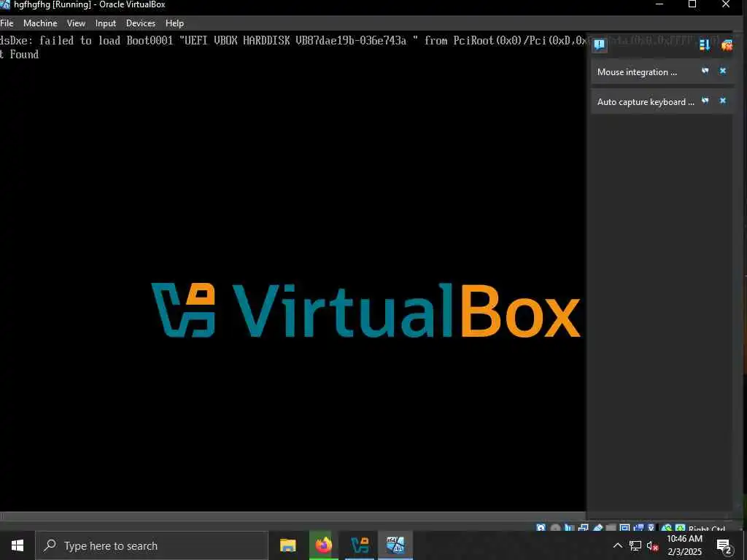Image resolution: width=747 pixels, height=560 pixels.
Task: Open the clock showing 10:46 AM
Action: coord(684,545)
